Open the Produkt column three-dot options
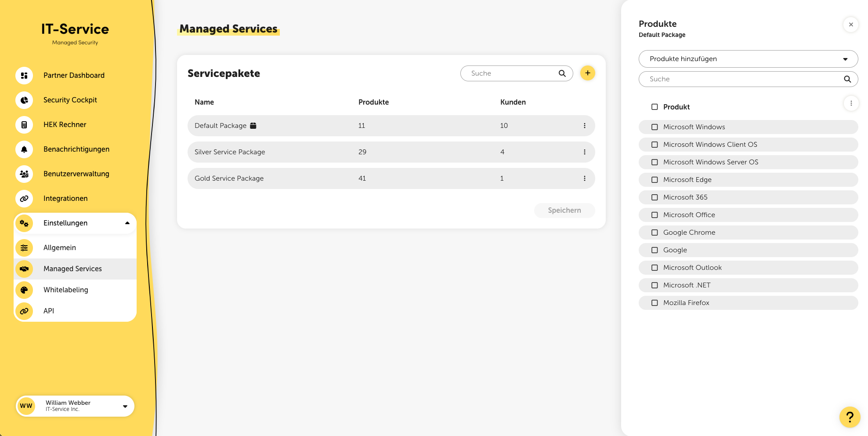The image size is (868, 436). [851, 103]
